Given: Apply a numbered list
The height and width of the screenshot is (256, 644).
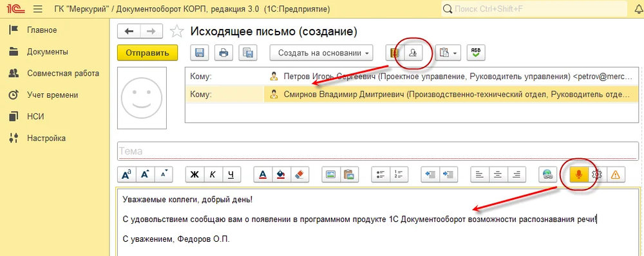Looking at the screenshot, I should click(x=399, y=174).
